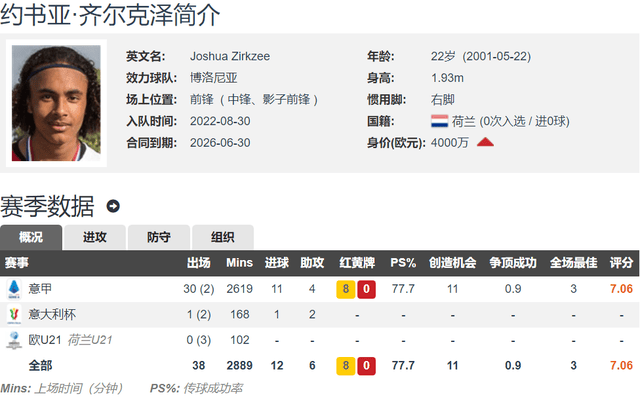The height and width of the screenshot is (397, 640).
Task: Switch to the 组织 tab
Action: [223, 237]
